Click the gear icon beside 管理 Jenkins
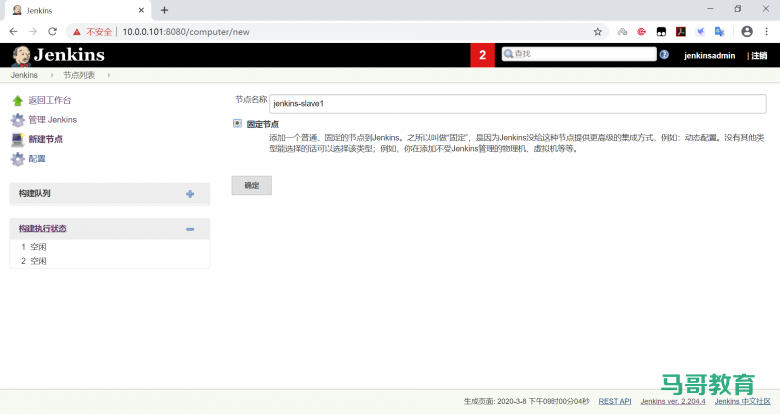The width and height of the screenshot is (780, 414). click(17, 120)
